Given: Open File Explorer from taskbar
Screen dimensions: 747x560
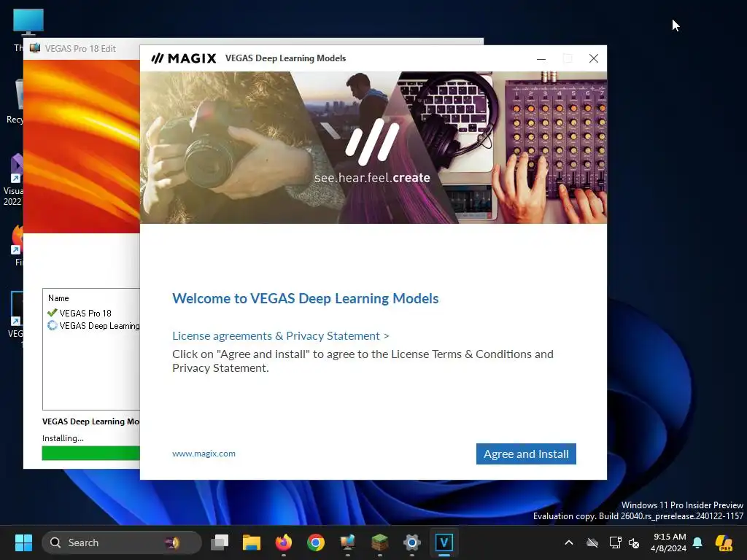Looking at the screenshot, I should (252, 542).
